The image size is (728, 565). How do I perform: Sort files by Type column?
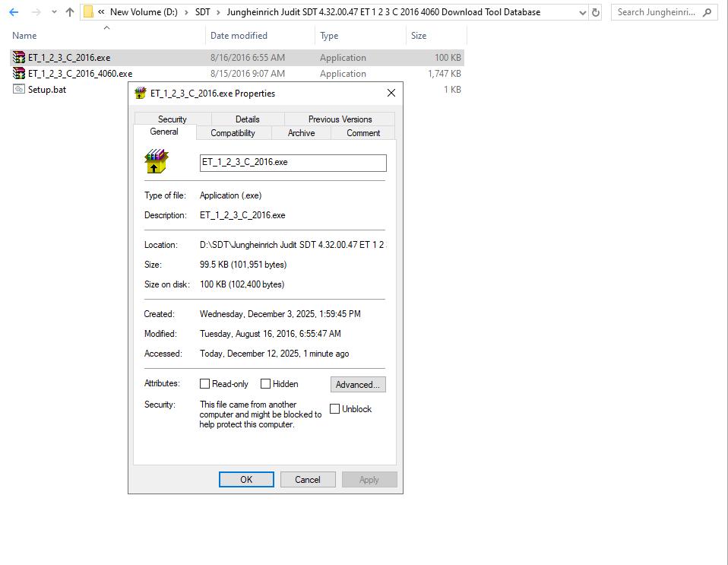(329, 35)
